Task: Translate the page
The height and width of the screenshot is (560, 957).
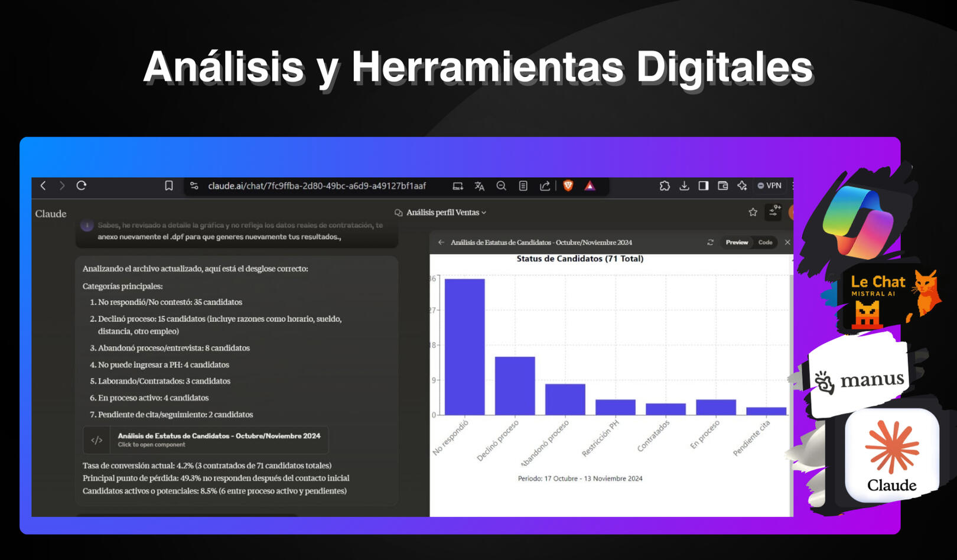Action: click(x=479, y=185)
